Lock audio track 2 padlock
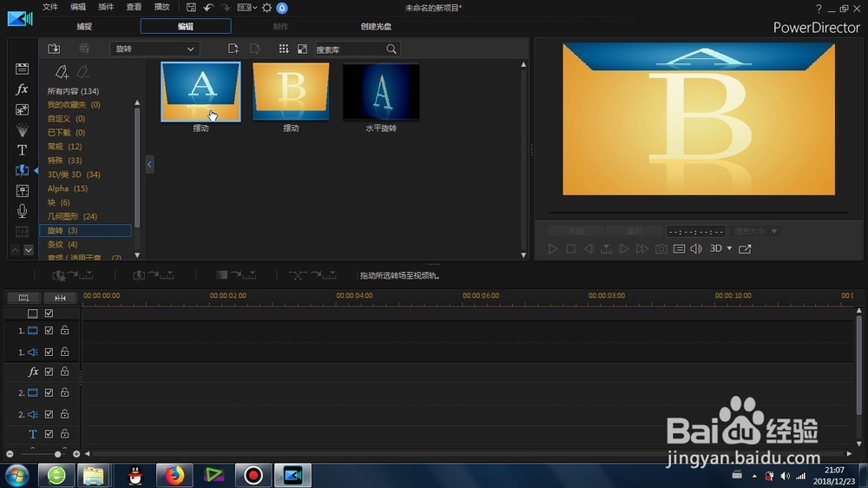 [x=65, y=414]
